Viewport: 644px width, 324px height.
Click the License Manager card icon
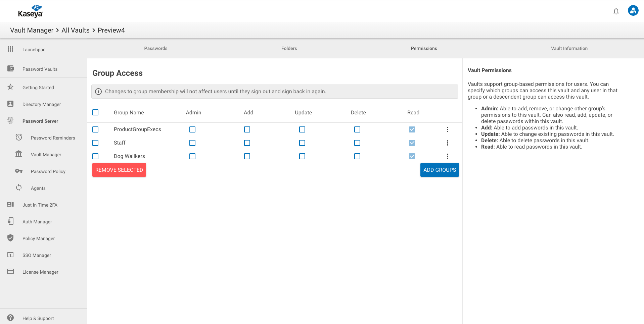[10, 271]
